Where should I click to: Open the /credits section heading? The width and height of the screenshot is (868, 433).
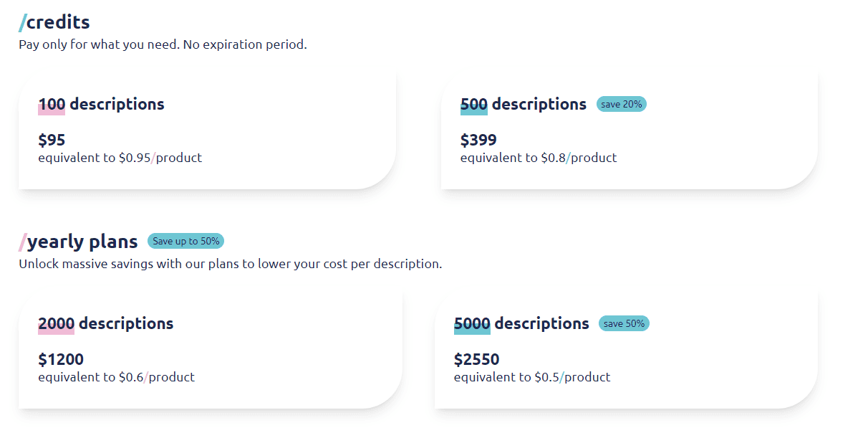54,22
